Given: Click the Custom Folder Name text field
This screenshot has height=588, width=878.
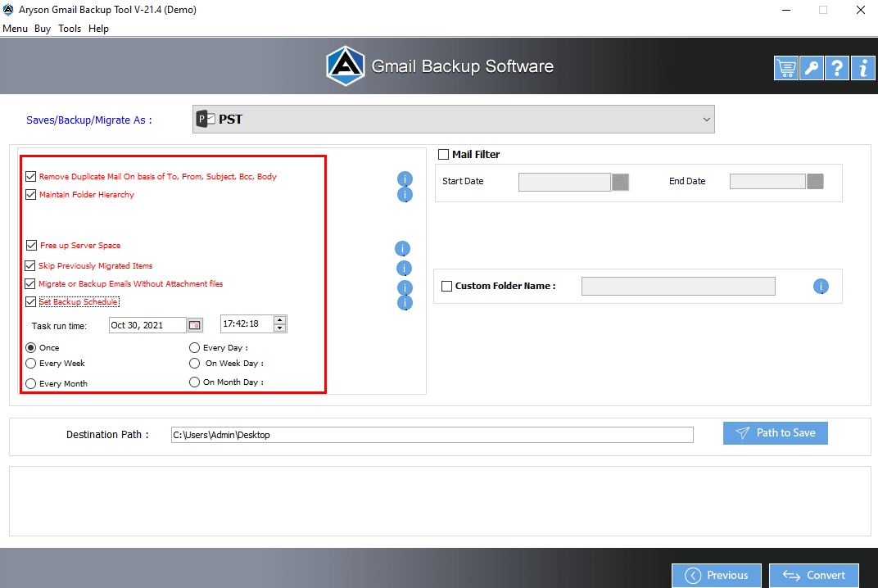Looking at the screenshot, I should click(679, 286).
